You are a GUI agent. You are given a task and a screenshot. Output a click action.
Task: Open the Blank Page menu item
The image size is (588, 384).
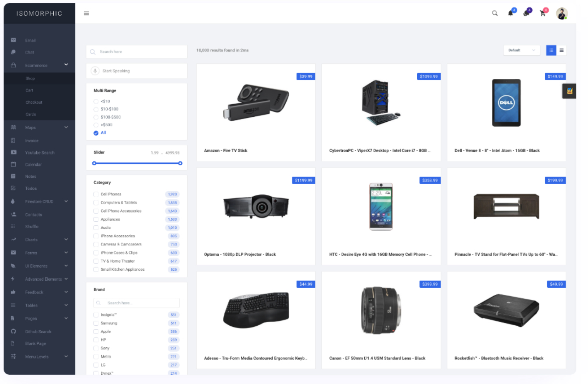tap(39, 344)
